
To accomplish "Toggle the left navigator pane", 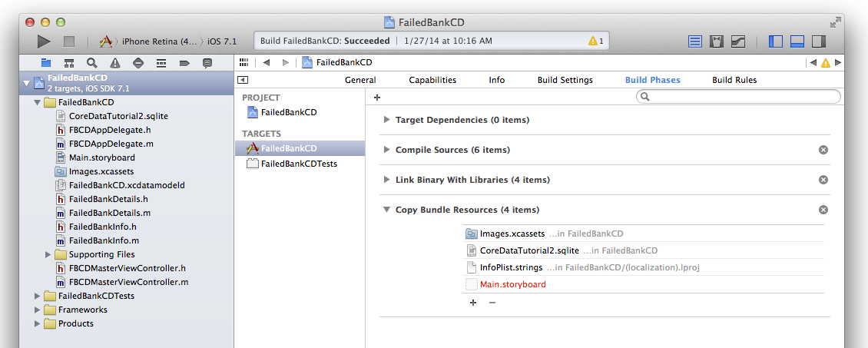I will point(775,41).
